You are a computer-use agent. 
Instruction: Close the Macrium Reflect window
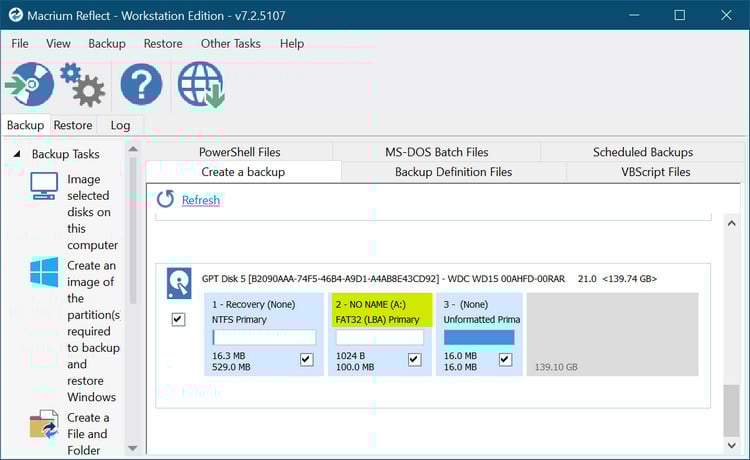click(x=726, y=15)
